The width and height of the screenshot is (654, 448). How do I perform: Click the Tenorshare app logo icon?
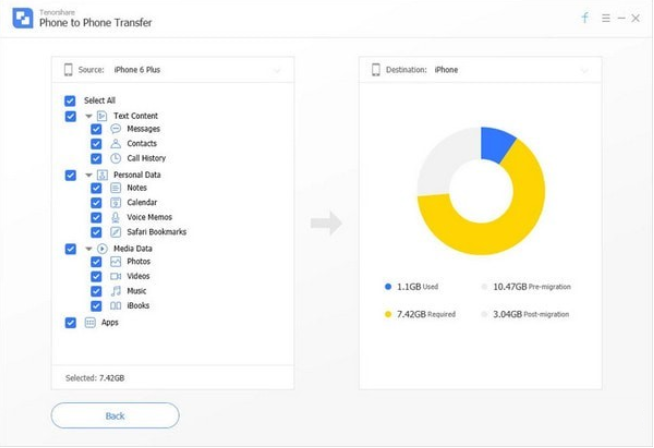[x=23, y=18]
